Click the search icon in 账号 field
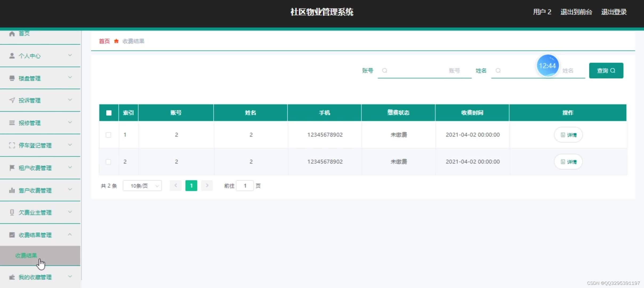The width and height of the screenshot is (644, 288). pyautogui.click(x=384, y=70)
